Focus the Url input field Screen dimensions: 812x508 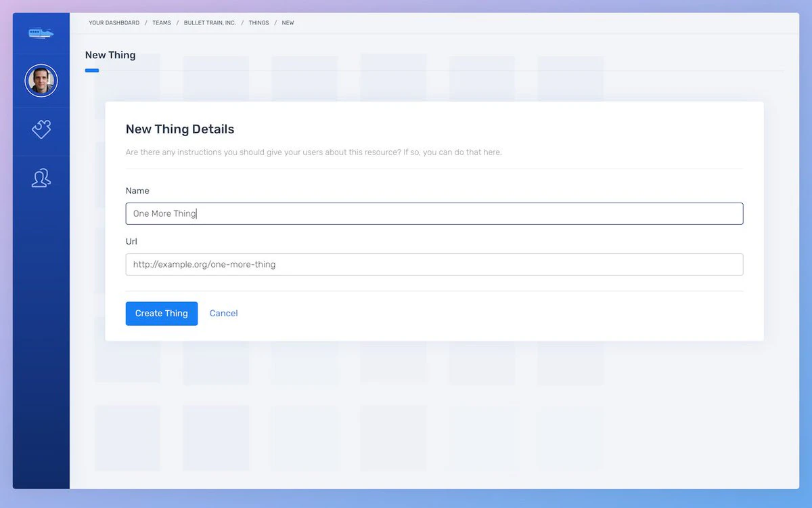(434, 264)
